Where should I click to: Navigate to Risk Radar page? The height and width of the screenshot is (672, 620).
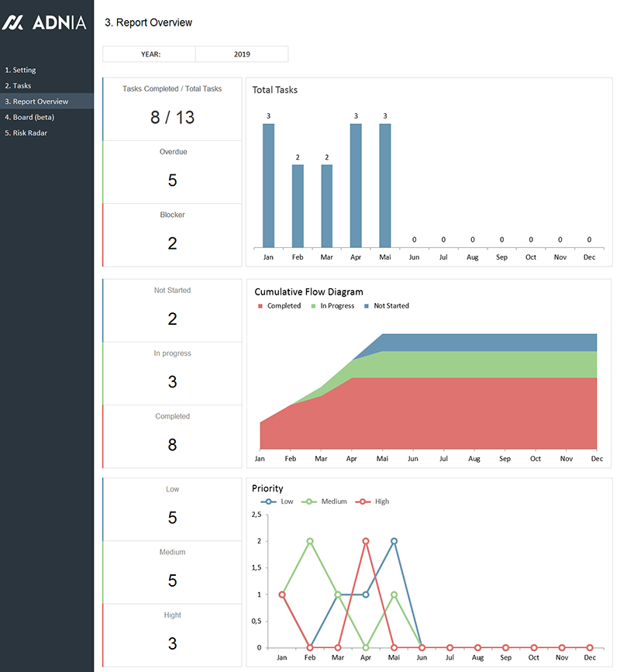30,133
